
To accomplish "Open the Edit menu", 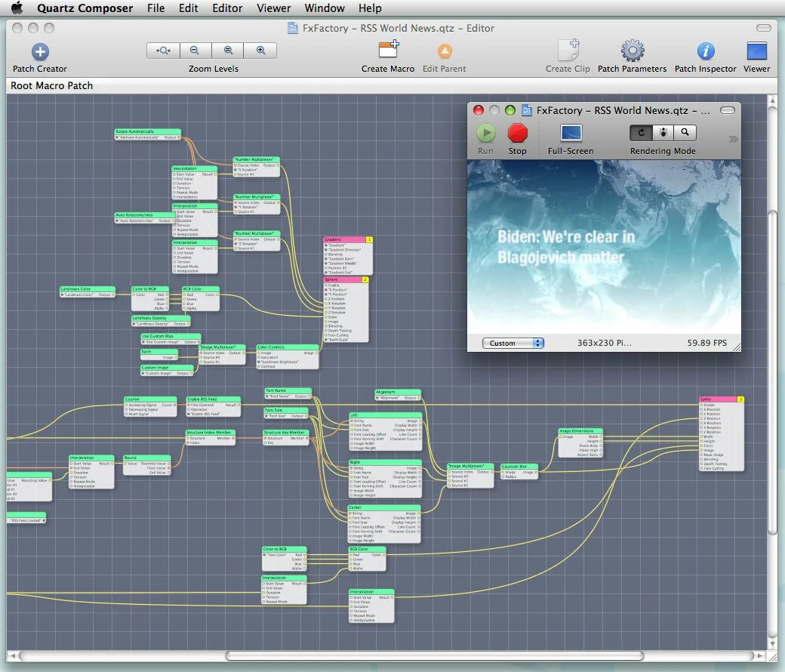I will coord(188,8).
